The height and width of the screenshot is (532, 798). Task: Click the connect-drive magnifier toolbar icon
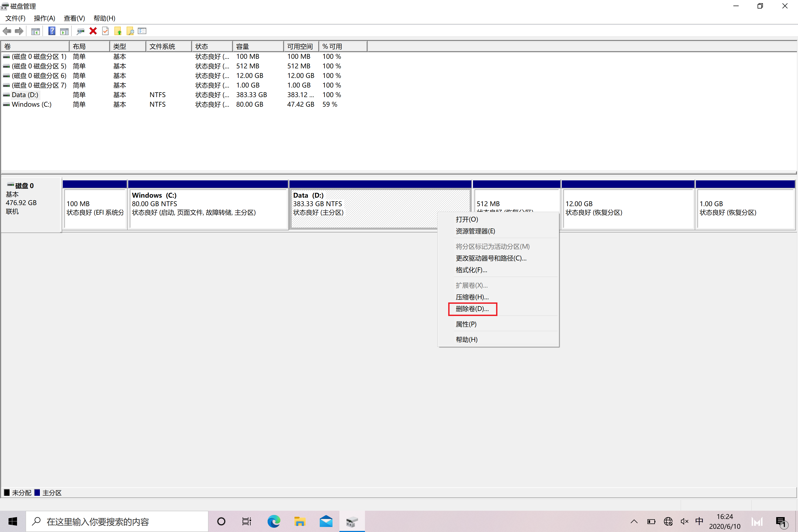[80, 31]
